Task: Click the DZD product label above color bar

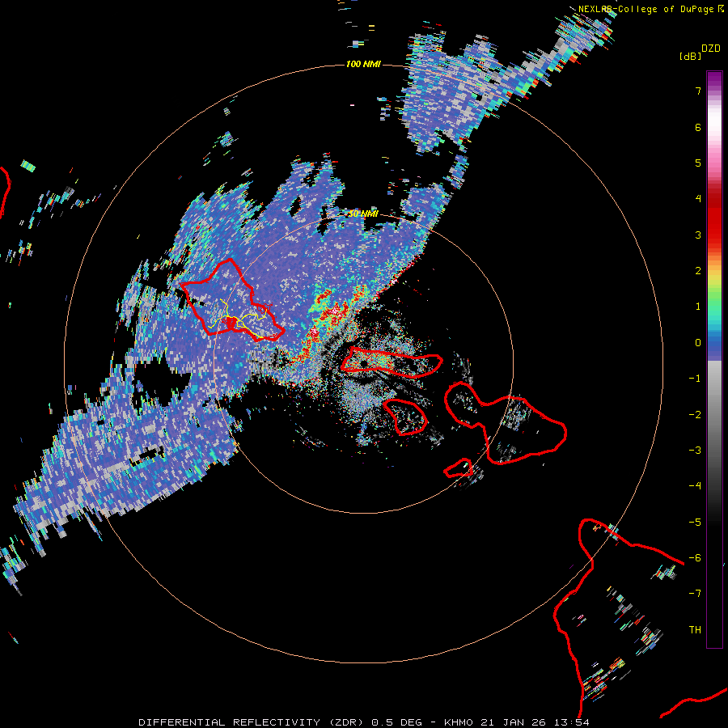Action: (x=711, y=49)
